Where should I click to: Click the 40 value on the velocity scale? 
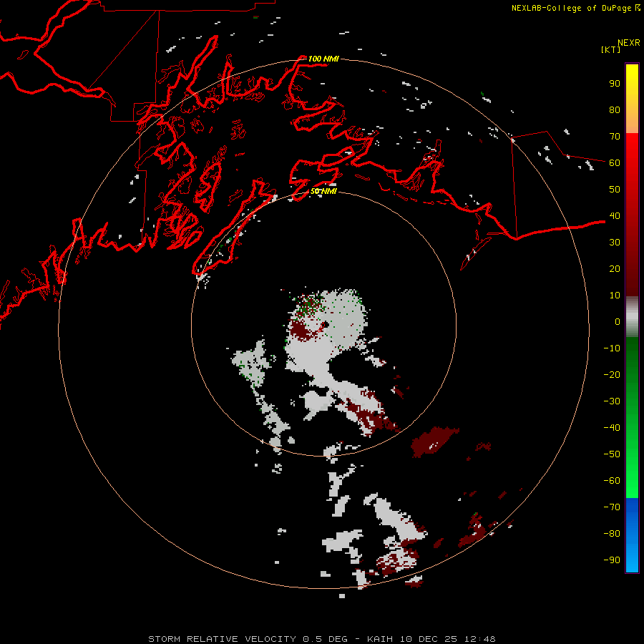point(615,215)
